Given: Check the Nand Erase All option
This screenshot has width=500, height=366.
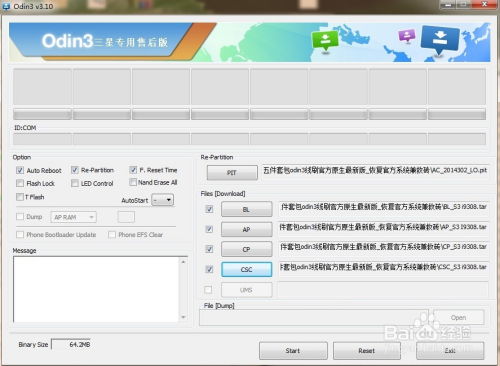Looking at the screenshot, I should click(133, 182).
